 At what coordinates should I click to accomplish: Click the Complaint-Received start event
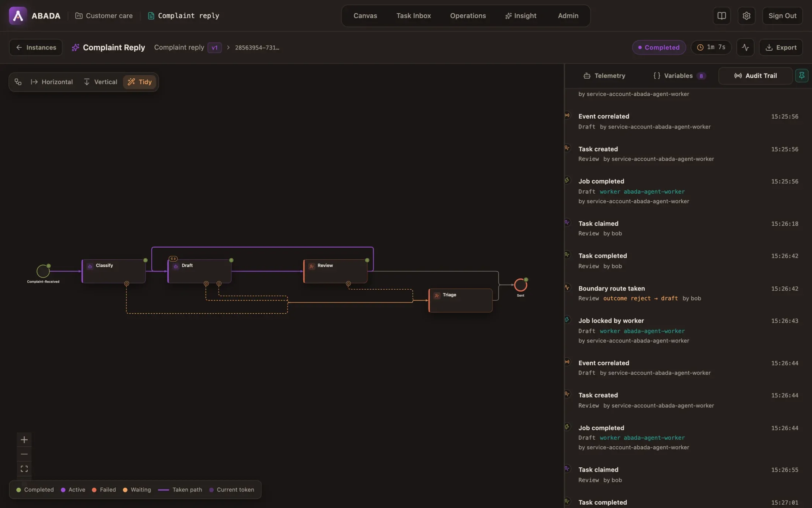pyautogui.click(x=43, y=271)
